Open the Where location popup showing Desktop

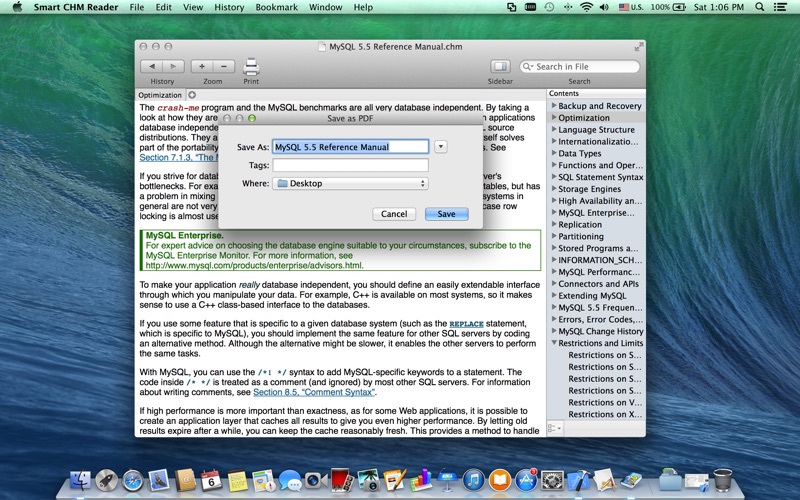click(351, 184)
